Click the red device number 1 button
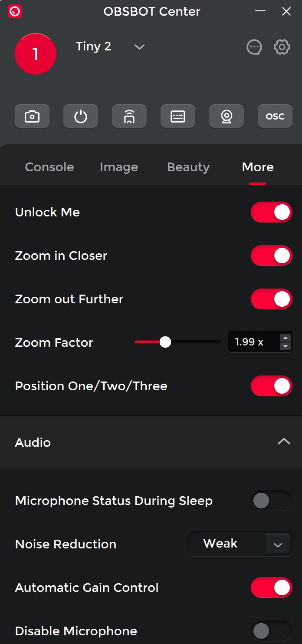302x644 pixels. click(x=36, y=54)
